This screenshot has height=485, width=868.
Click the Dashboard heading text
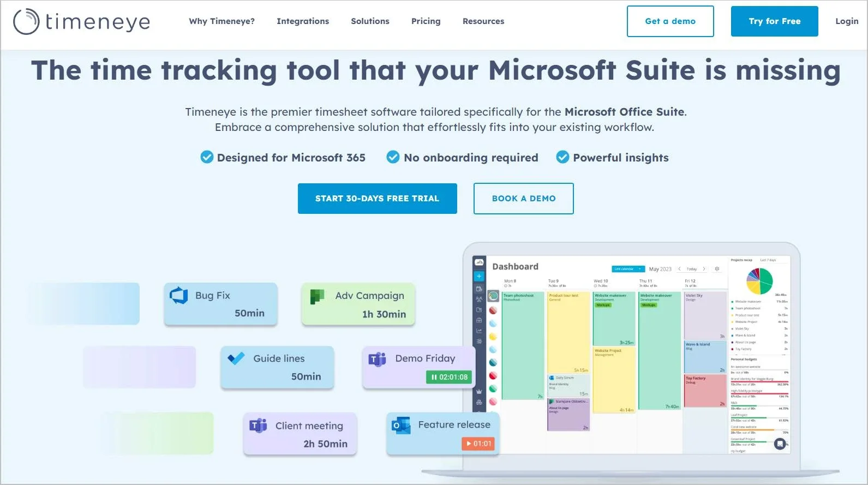coord(515,266)
